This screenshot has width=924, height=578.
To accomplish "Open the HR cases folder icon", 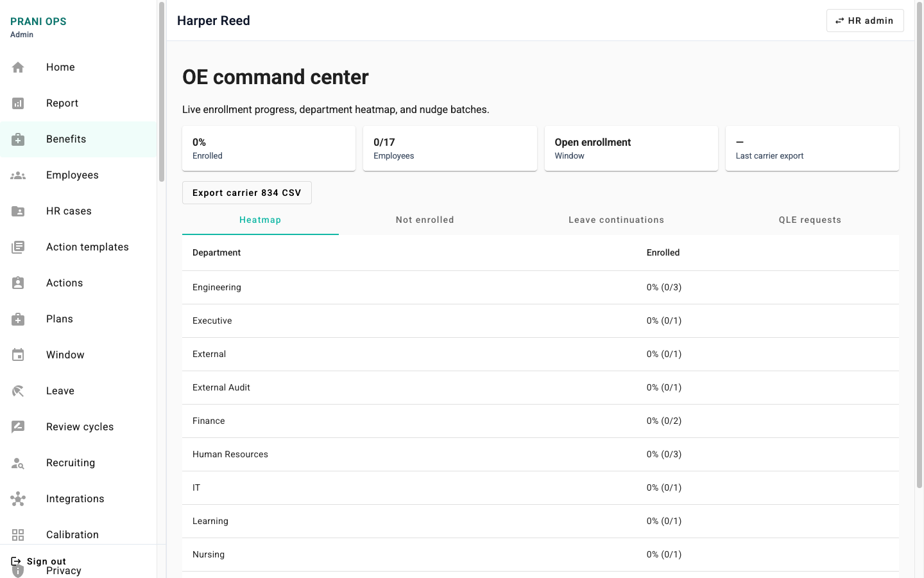I will 18,211.
